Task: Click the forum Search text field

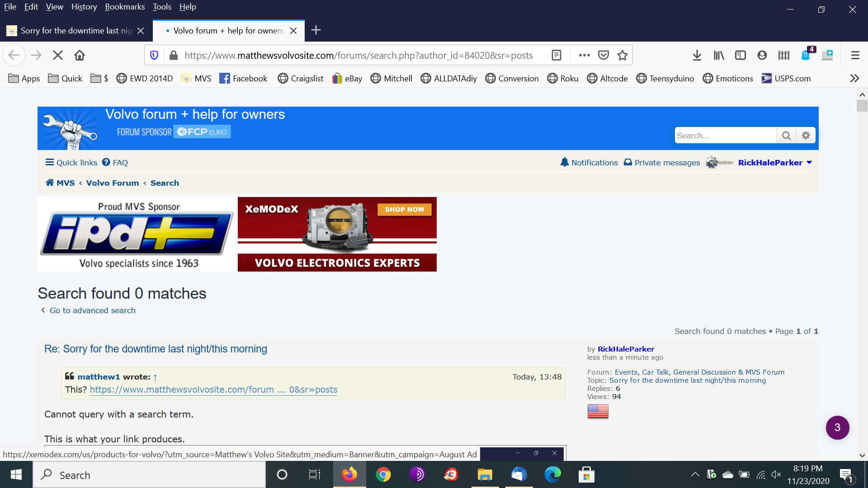Action: point(725,136)
